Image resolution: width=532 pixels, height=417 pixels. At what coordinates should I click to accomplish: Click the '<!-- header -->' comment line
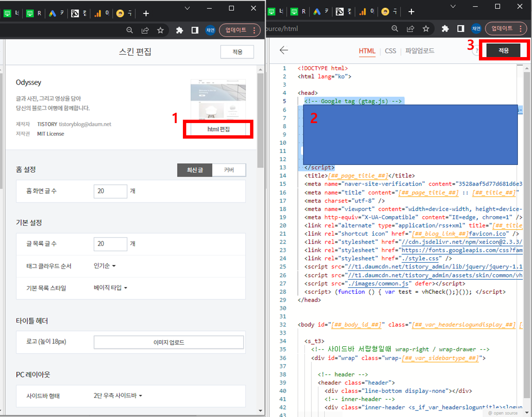click(x=343, y=374)
